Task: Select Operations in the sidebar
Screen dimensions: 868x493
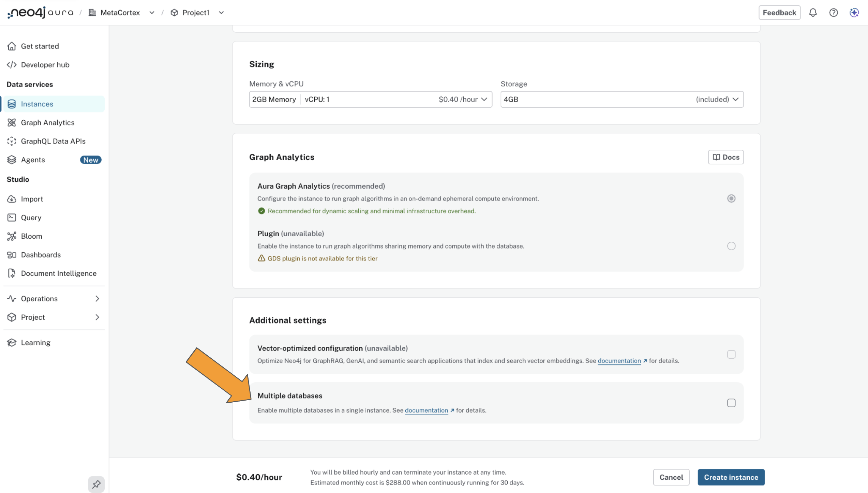Action: 54,299
